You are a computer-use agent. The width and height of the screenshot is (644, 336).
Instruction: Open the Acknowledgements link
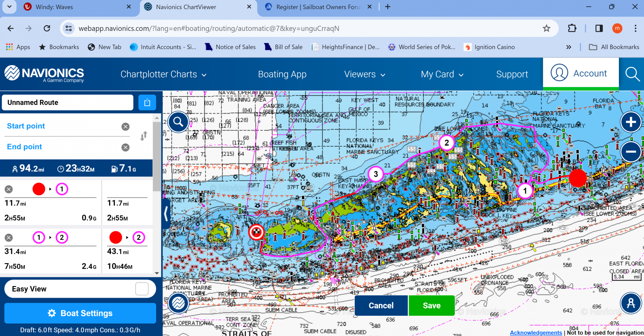[x=536, y=332]
